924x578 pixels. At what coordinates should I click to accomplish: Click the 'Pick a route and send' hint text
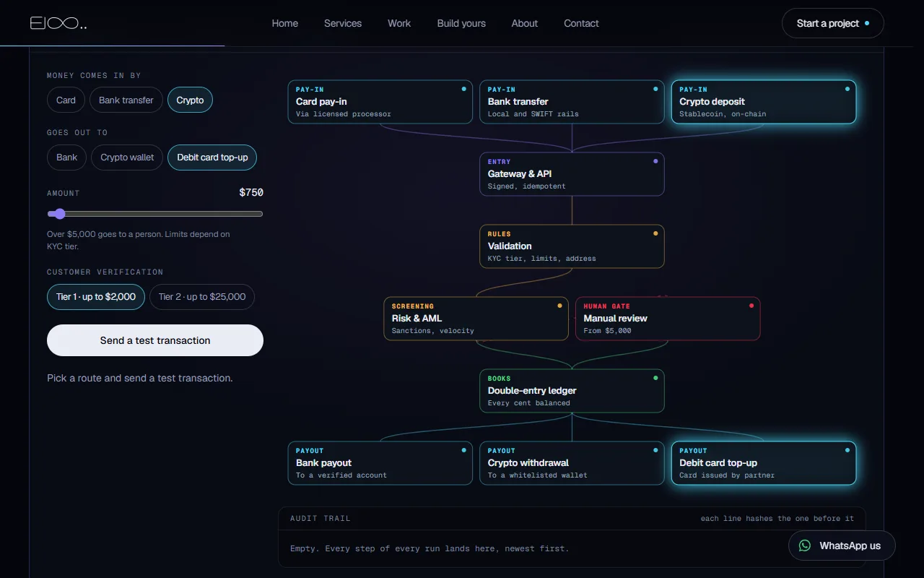point(140,378)
